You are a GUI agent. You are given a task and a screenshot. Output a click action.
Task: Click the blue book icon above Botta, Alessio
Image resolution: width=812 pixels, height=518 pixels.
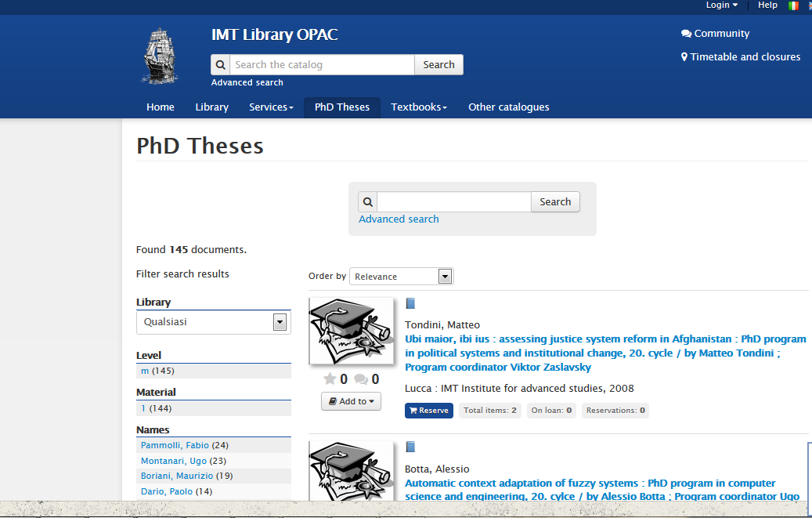pos(410,447)
